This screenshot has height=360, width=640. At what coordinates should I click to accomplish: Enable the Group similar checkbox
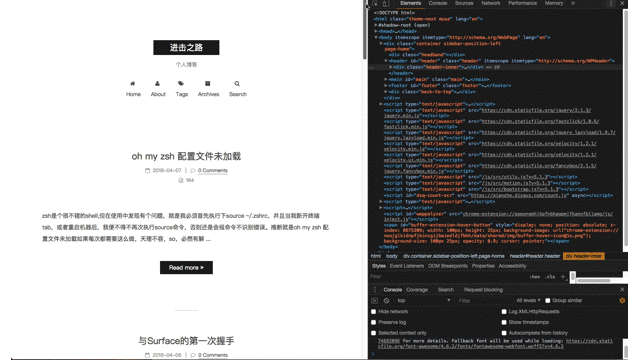click(x=548, y=300)
